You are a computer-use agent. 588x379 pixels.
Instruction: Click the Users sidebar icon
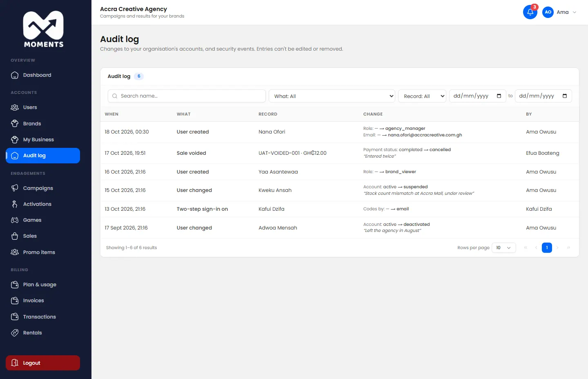[15, 107]
